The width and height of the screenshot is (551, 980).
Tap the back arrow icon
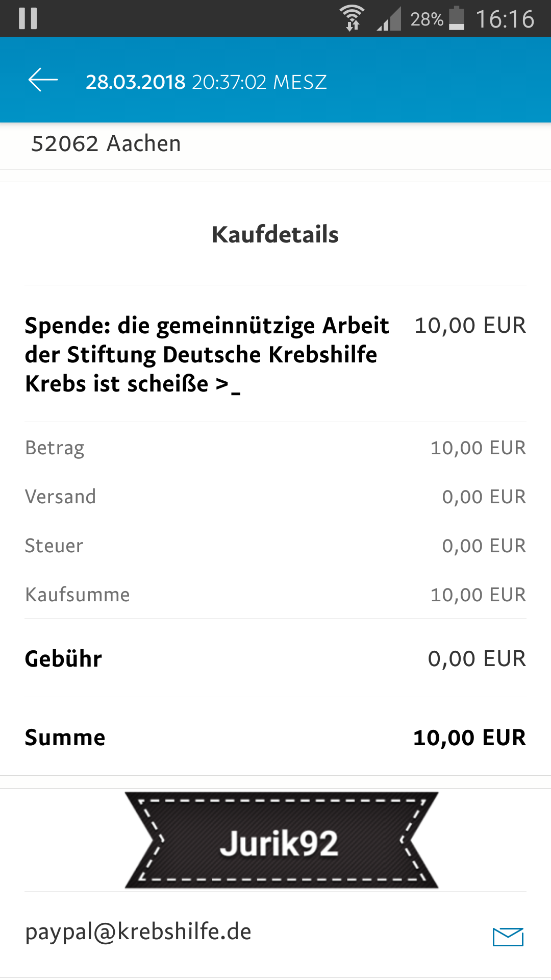[x=43, y=81]
